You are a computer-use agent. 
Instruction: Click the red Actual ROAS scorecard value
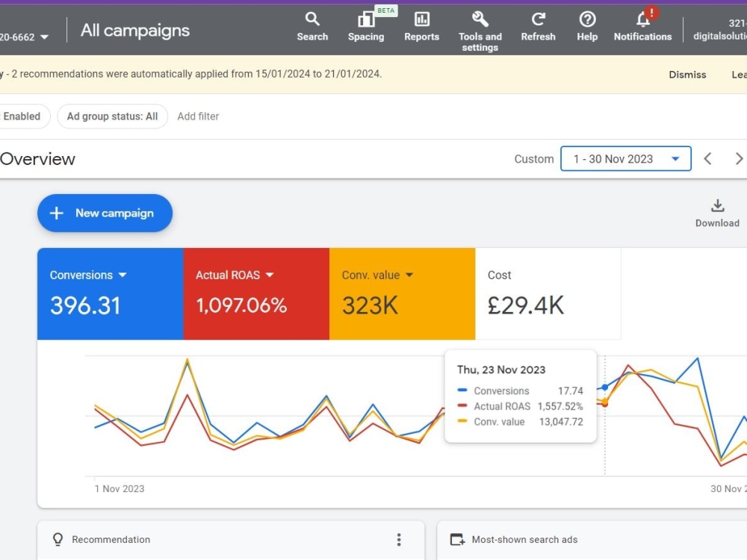pos(241,305)
